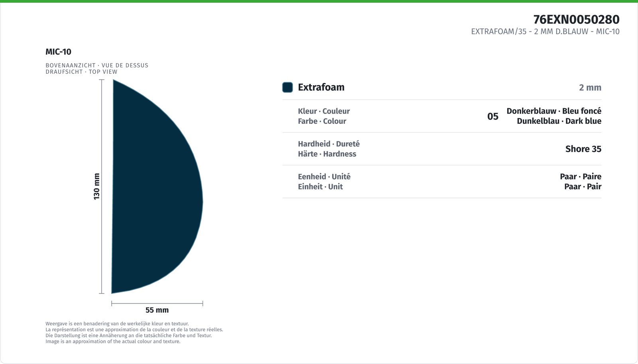Click the colour code 05

[493, 116]
